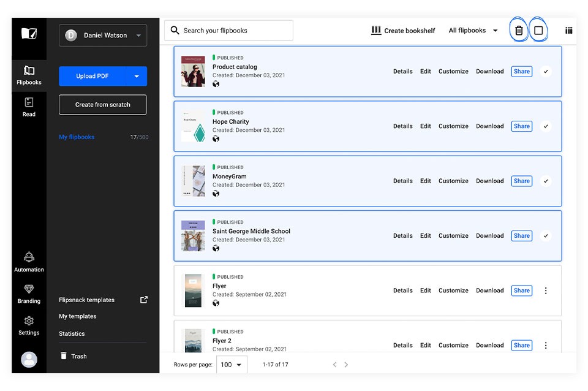This screenshot has height=391, width=588.
Task: Click the globe visibility icon under MoneyGram
Action: tap(216, 194)
